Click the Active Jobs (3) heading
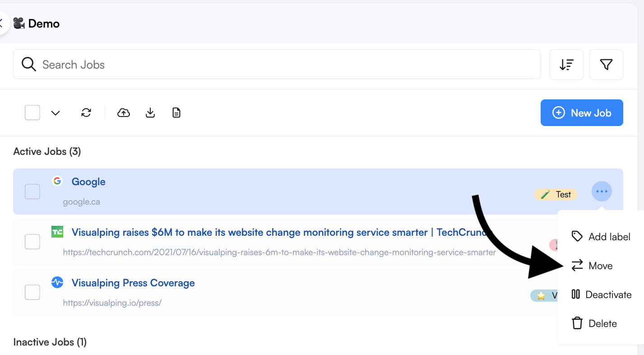 [x=47, y=151]
